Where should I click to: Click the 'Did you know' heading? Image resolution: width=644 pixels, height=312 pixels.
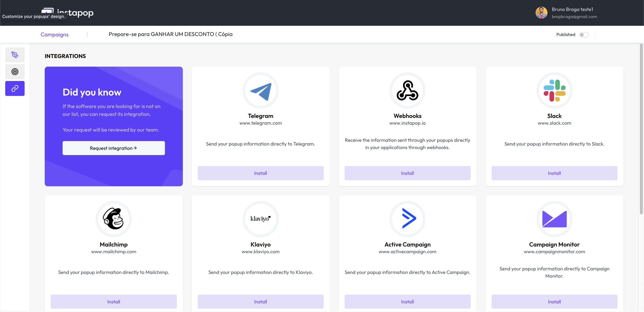(x=92, y=92)
